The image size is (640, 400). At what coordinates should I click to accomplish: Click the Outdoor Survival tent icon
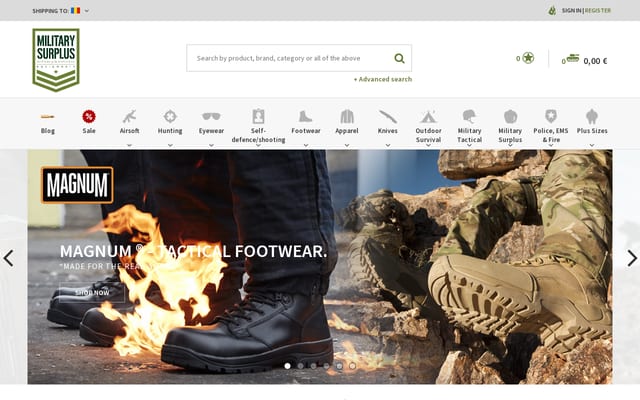428,117
